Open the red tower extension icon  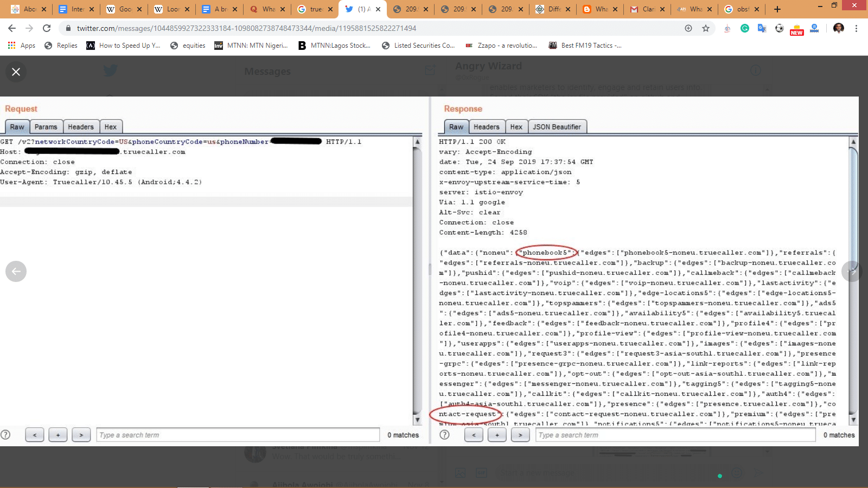pos(727,28)
